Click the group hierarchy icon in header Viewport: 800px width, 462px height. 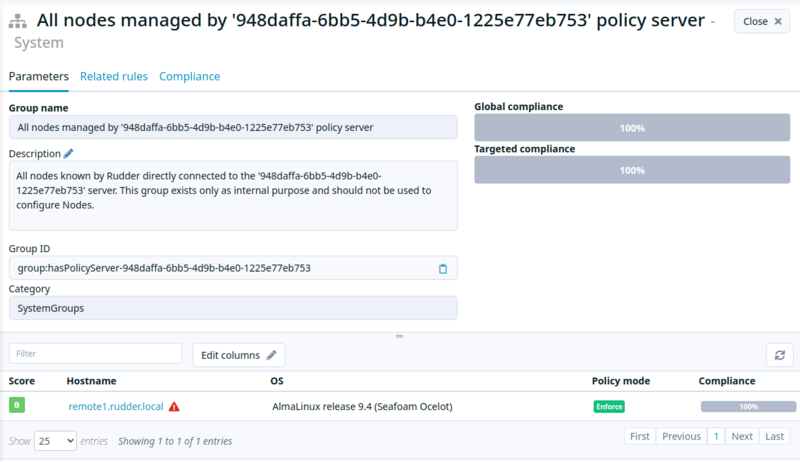17,21
